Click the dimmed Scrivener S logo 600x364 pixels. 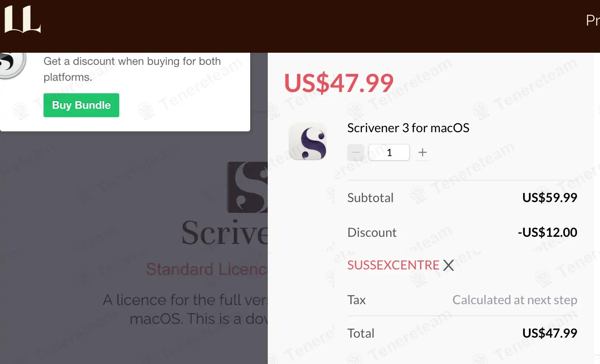247,187
